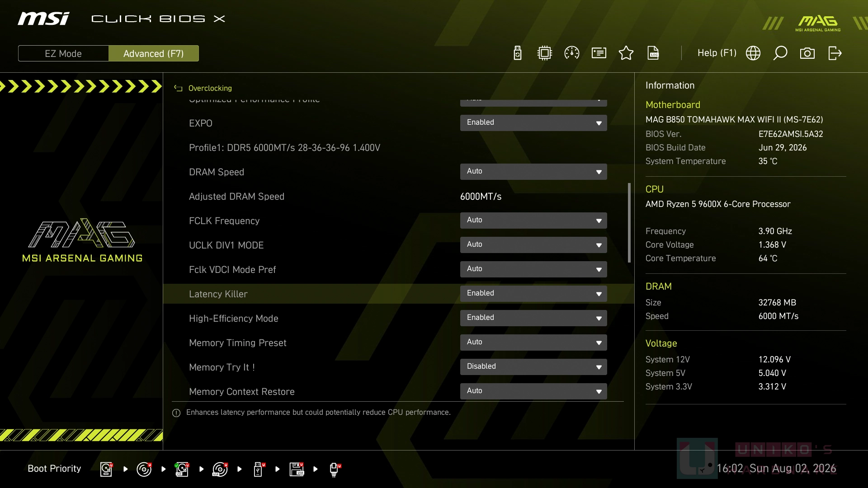Select the EXPO row label
This screenshot has height=488, width=868.
click(200, 123)
